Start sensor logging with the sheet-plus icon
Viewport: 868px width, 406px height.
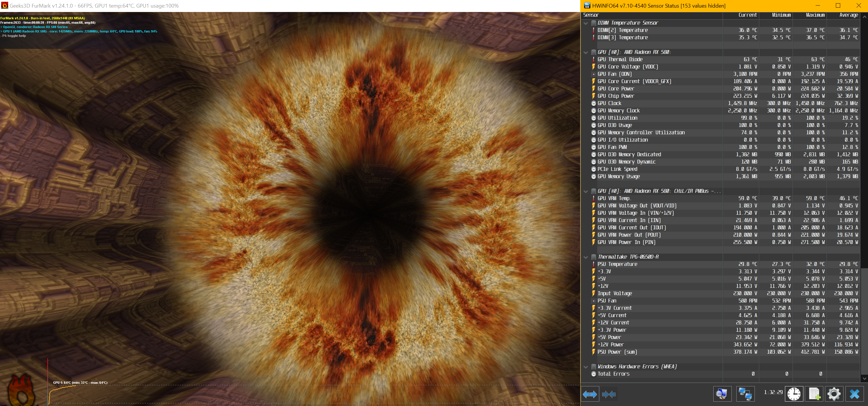814,394
